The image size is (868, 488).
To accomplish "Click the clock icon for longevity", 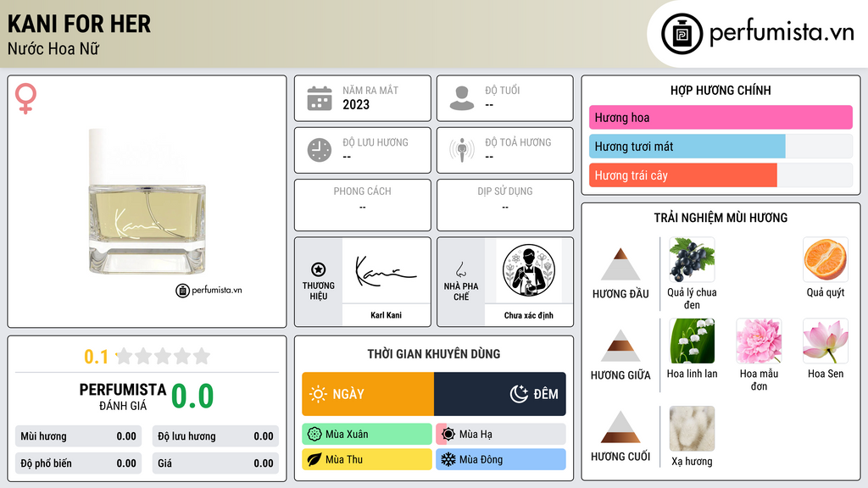I will (x=320, y=150).
